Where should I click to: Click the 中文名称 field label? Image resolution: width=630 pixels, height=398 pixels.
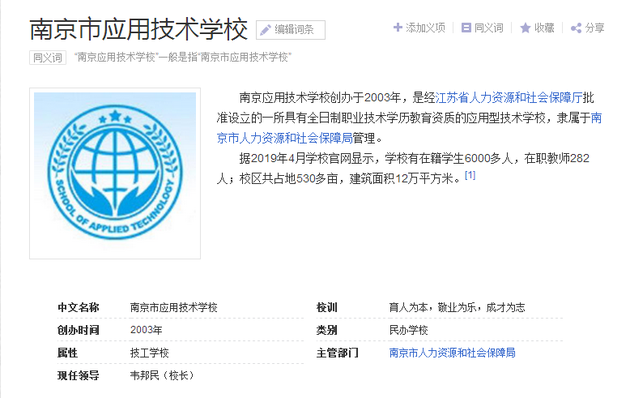coord(78,307)
